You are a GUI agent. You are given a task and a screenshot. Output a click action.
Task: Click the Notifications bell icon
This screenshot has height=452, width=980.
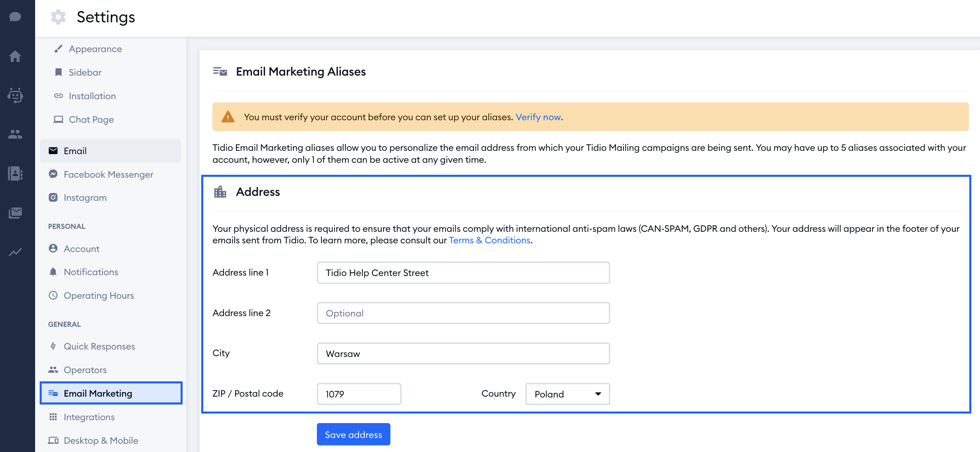coord(53,272)
